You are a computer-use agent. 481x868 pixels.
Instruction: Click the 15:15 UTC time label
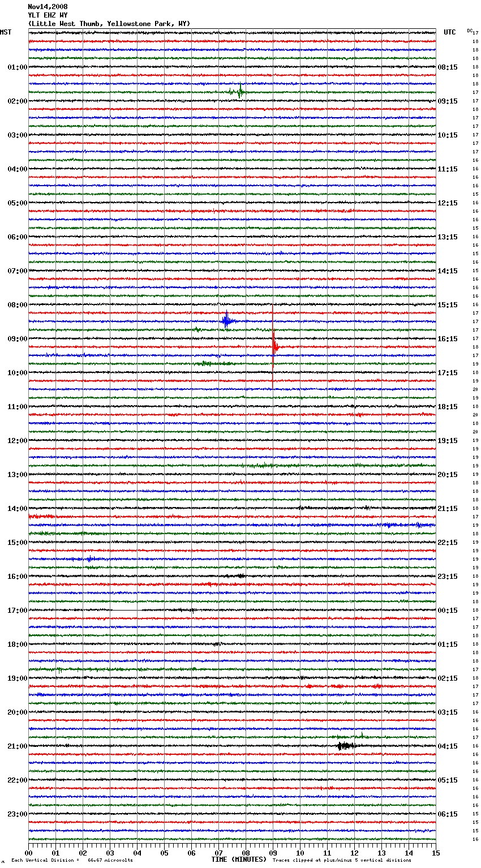click(x=448, y=305)
